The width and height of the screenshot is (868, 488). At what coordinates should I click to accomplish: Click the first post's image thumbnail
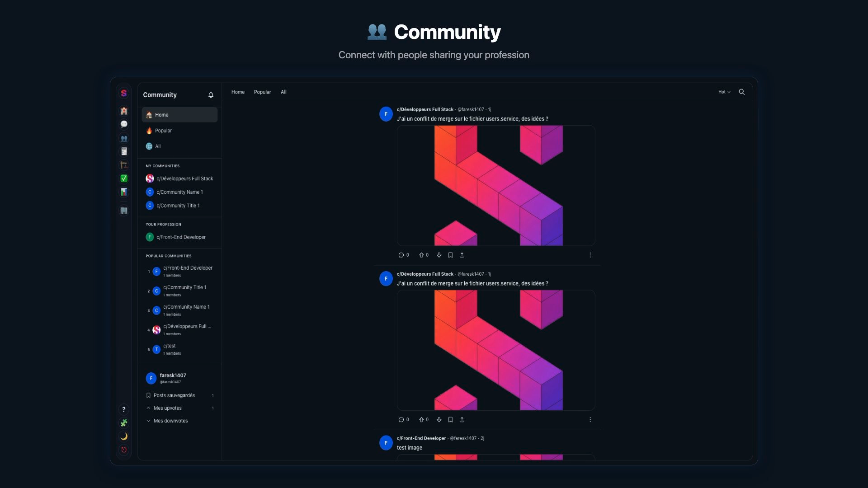[x=496, y=186]
